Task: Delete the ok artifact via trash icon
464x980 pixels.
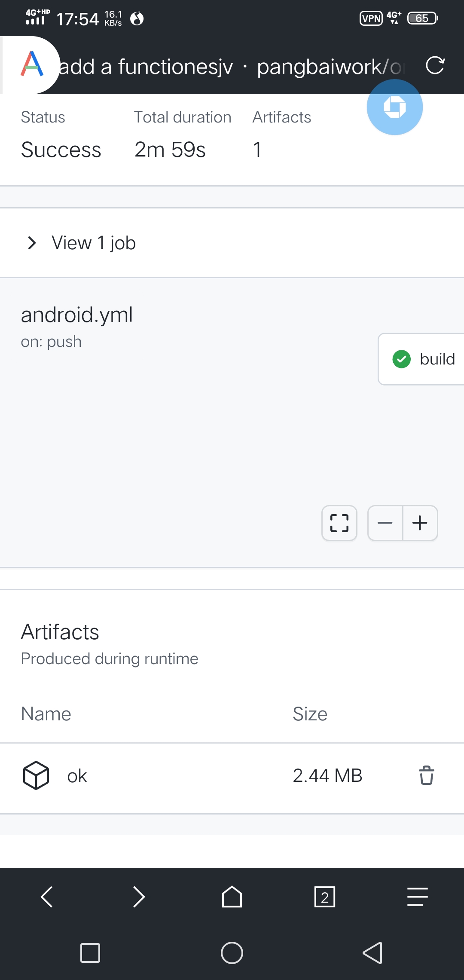Action: point(427,775)
